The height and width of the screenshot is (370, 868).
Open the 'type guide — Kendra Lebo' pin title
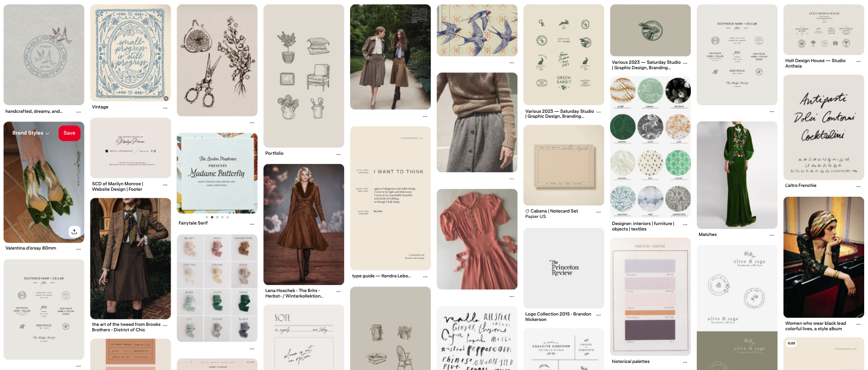(381, 276)
